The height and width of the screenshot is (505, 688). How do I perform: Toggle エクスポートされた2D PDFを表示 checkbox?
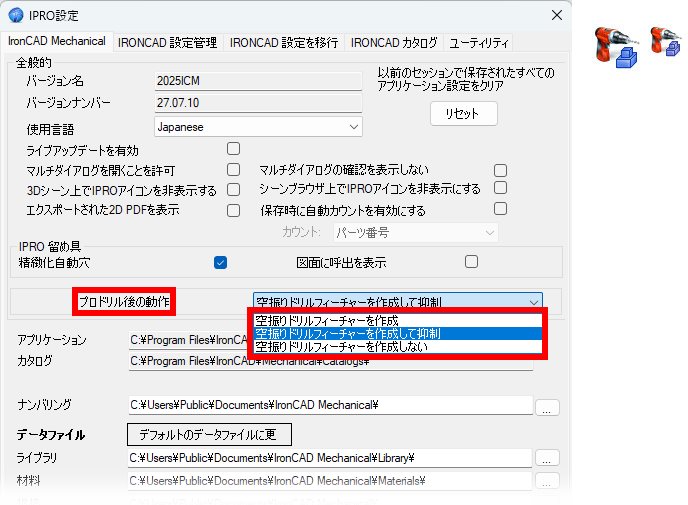point(233,210)
